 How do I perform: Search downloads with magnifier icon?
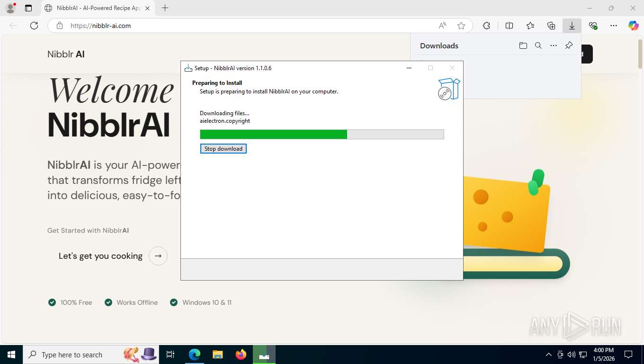tap(538, 45)
